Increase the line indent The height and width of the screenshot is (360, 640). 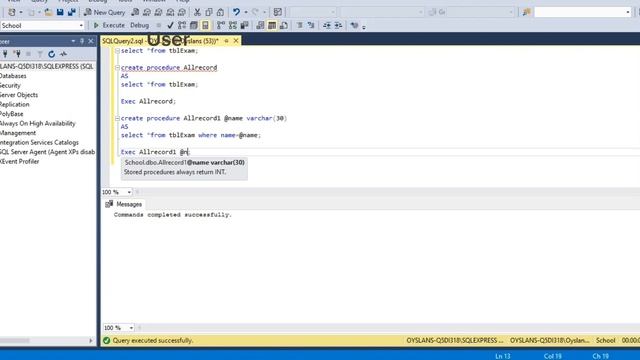338,25
